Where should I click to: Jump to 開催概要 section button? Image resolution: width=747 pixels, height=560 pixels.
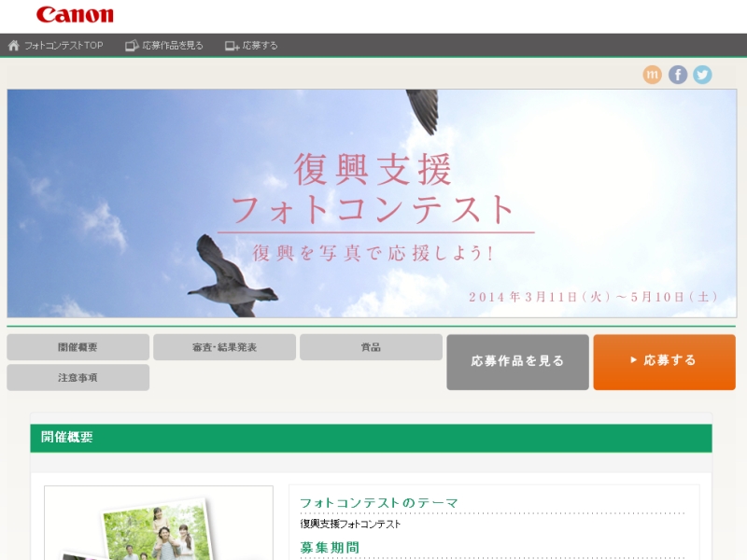pyautogui.click(x=78, y=347)
